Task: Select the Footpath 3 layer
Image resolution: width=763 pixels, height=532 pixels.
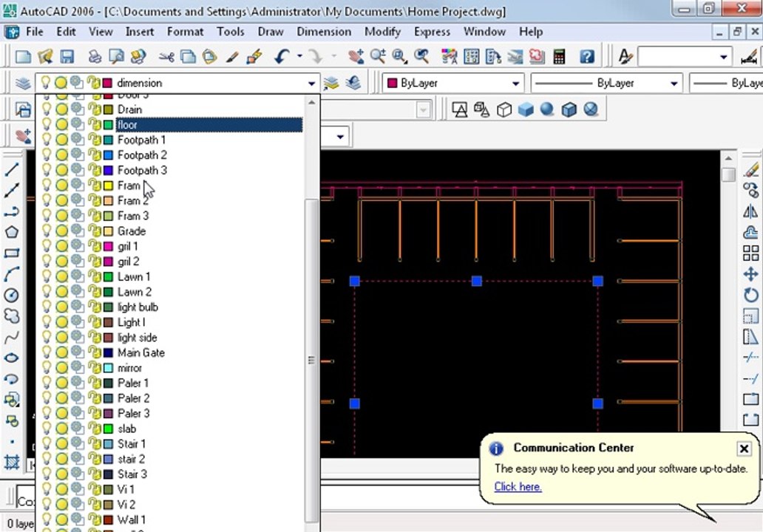Action: [x=142, y=170]
